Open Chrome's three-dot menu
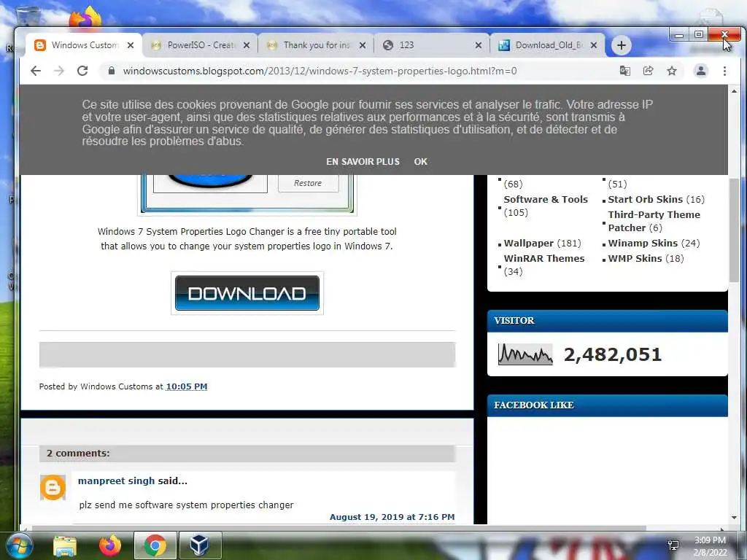The width and height of the screenshot is (747, 560). (724, 71)
